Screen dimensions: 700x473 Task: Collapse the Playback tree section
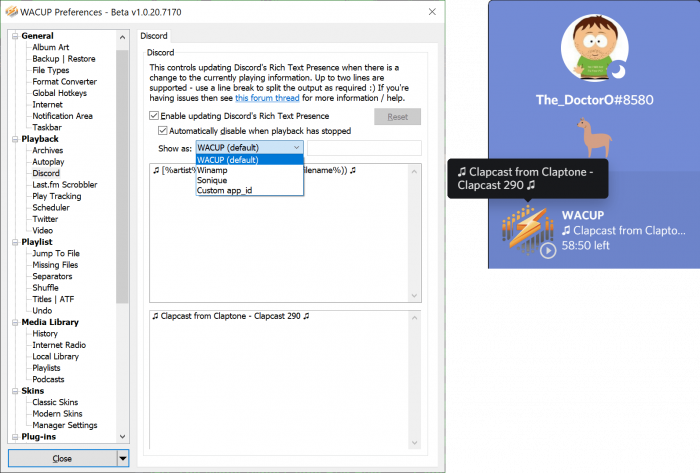pos(15,139)
